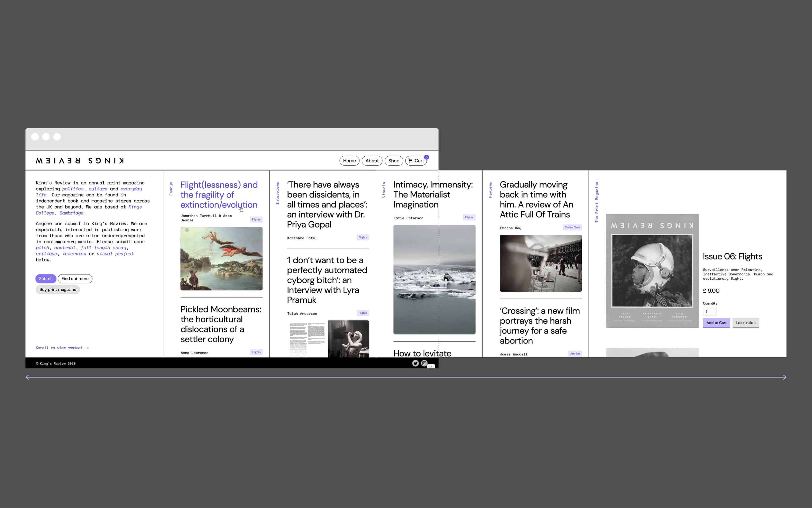This screenshot has height=508, width=812.
Task: Click author name Phoebe Day
Action: tap(510, 228)
